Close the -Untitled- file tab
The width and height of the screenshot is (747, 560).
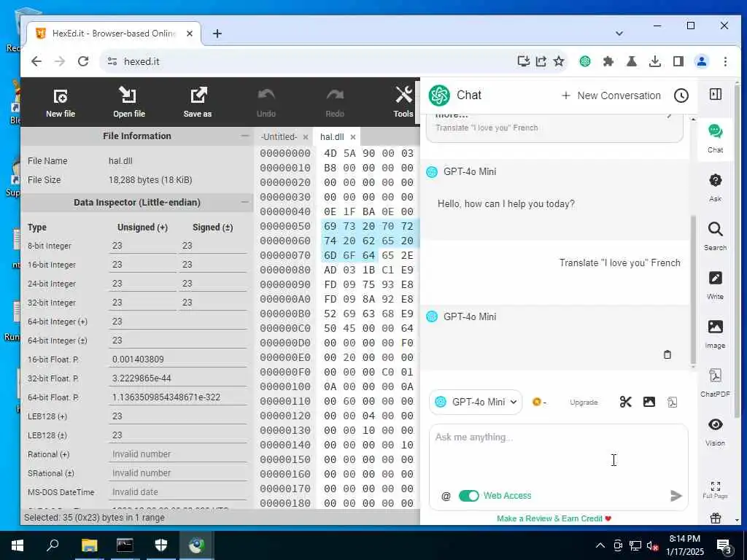[x=306, y=137]
